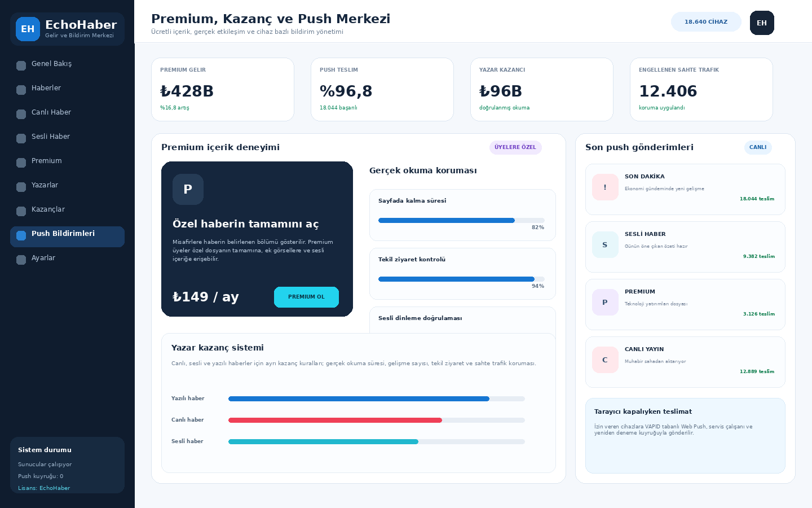This screenshot has height=508, width=812.
Task: Click the ÜYELERE ÖZEL tag
Action: [515, 147]
